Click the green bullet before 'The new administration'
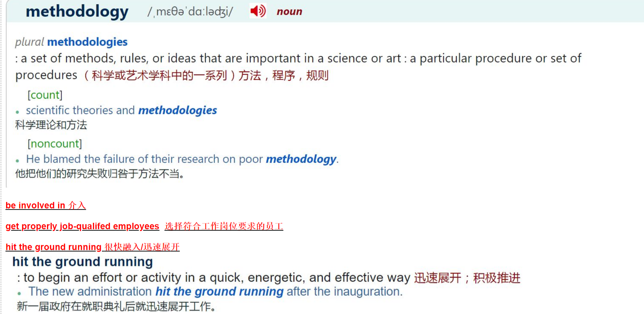 tap(19, 293)
